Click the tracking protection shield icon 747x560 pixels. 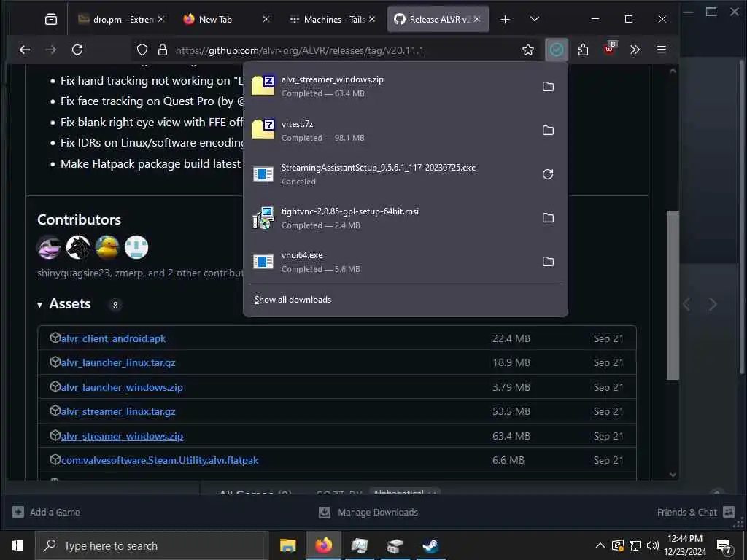[142, 50]
